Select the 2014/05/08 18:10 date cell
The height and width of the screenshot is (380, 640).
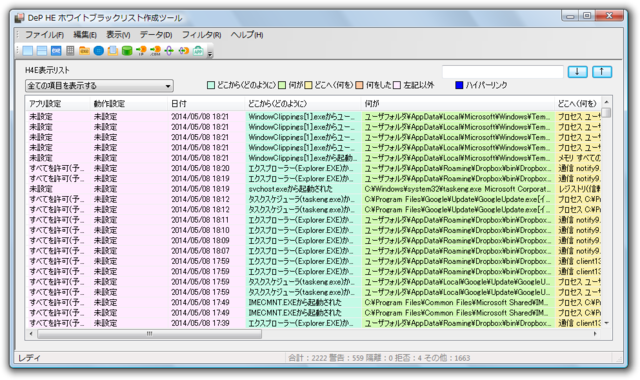pyautogui.click(x=206, y=230)
